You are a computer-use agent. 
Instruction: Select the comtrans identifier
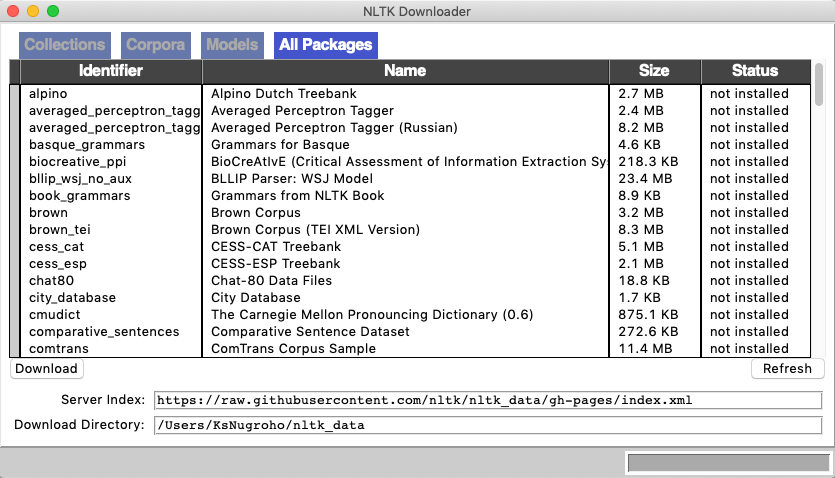click(x=59, y=349)
